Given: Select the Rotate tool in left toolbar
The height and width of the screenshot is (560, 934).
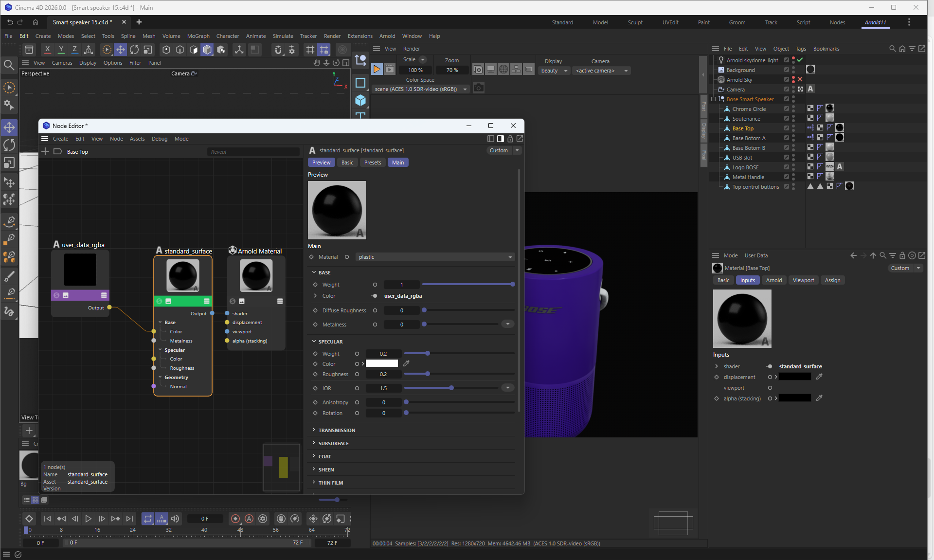Looking at the screenshot, I should pos(9,145).
